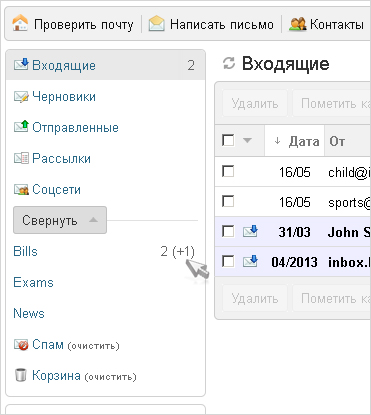Open the Bills folder
The image size is (371, 415).
pos(25,251)
